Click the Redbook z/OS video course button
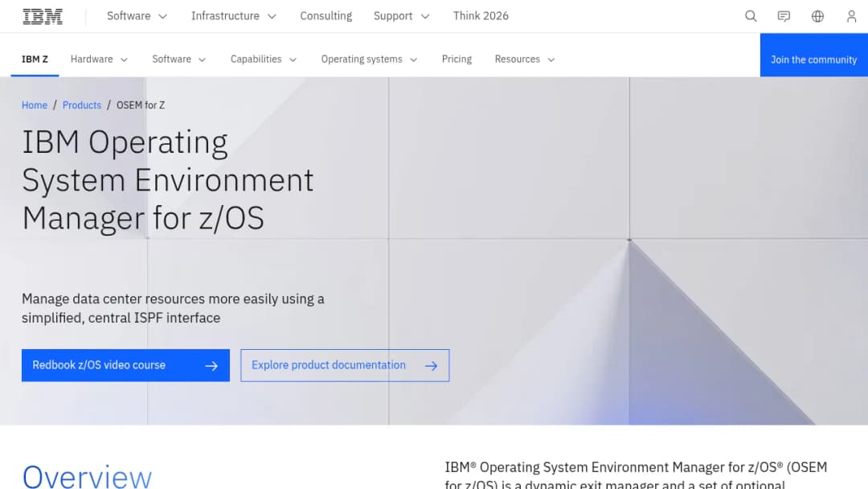The height and width of the screenshot is (489, 868). click(125, 365)
